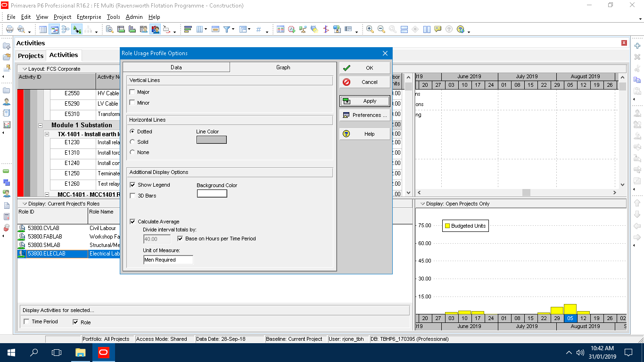Open Activity Details panel icon
Image resolution: width=644 pixels, height=362 pixels.
pos(109,29)
